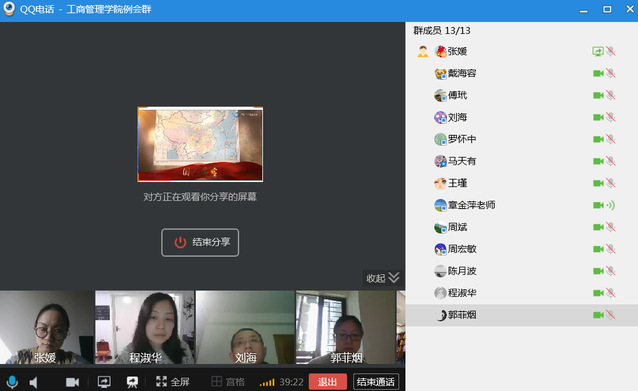Select the 宫格 grid layout option
Viewport: 638px width, 391px height.
point(228,382)
